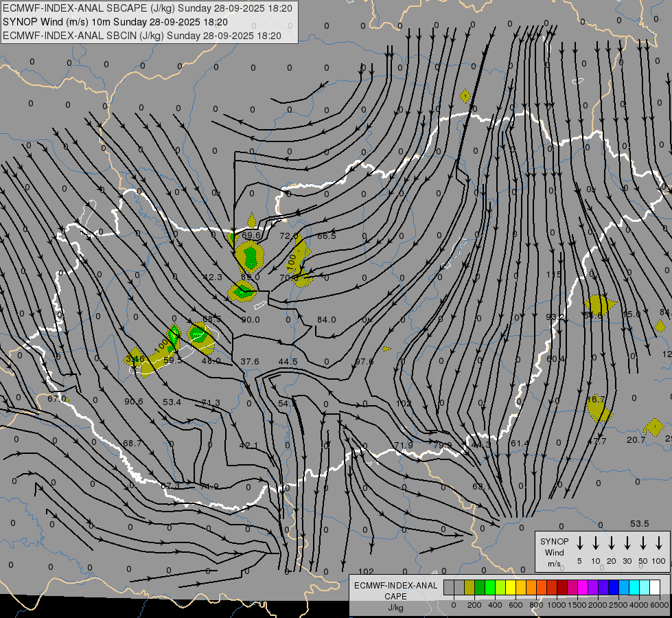The image size is (672, 618).
Task: Click the 20.7 value on the map
Action: (636, 439)
